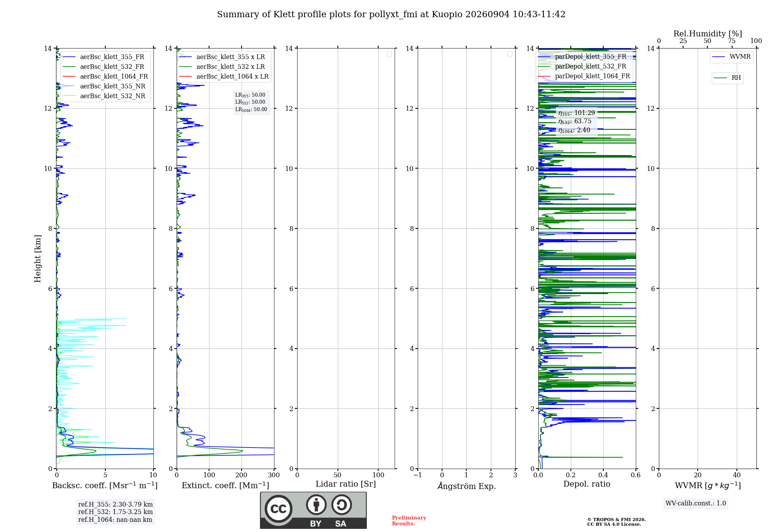
Task: Click legend entry 'aerBsc_klett_355 x LR'
Action: click(x=231, y=57)
